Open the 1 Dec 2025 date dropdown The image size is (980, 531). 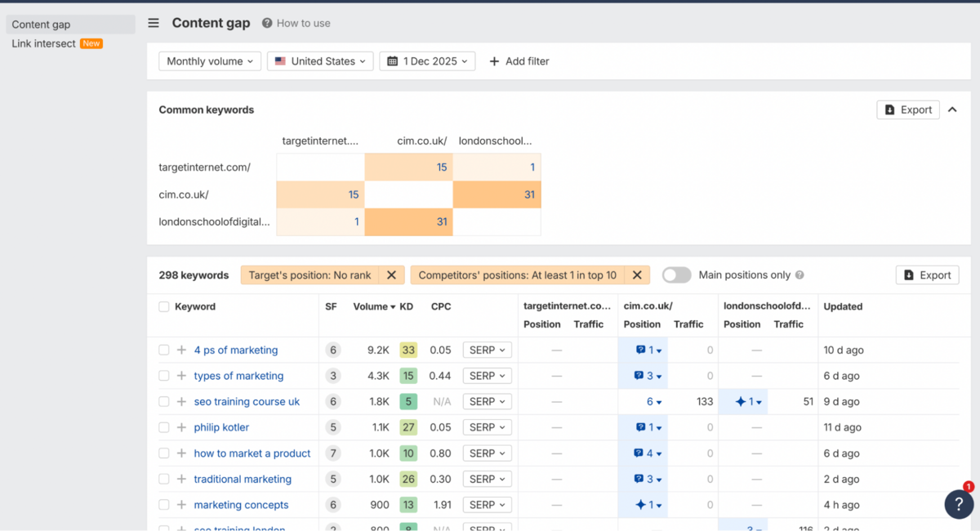pos(427,61)
